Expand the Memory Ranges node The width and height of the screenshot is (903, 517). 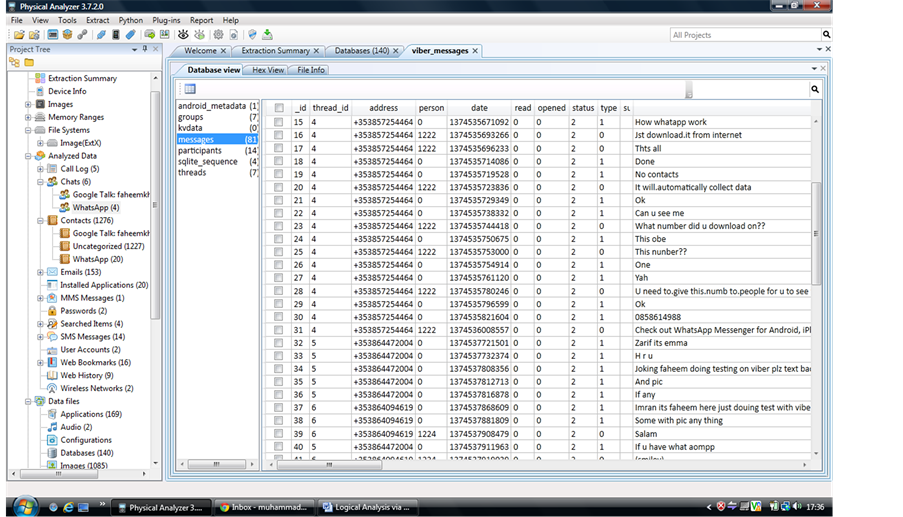pyautogui.click(x=28, y=117)
